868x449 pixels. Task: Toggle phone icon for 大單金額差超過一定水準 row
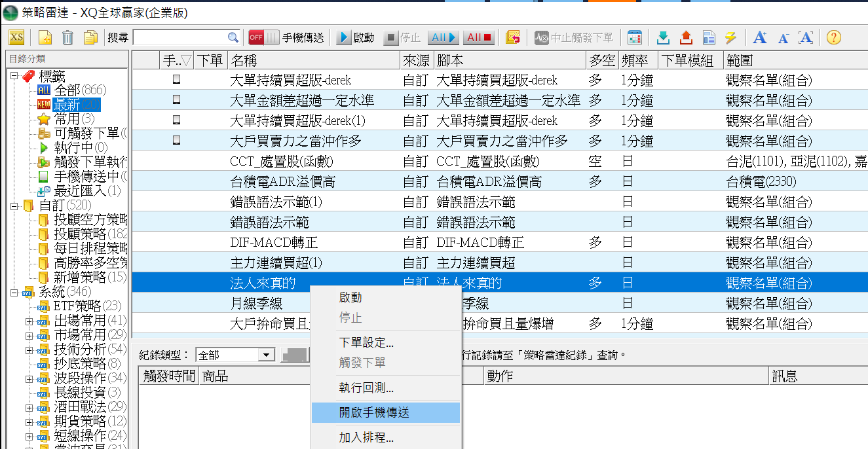point(176,100)
